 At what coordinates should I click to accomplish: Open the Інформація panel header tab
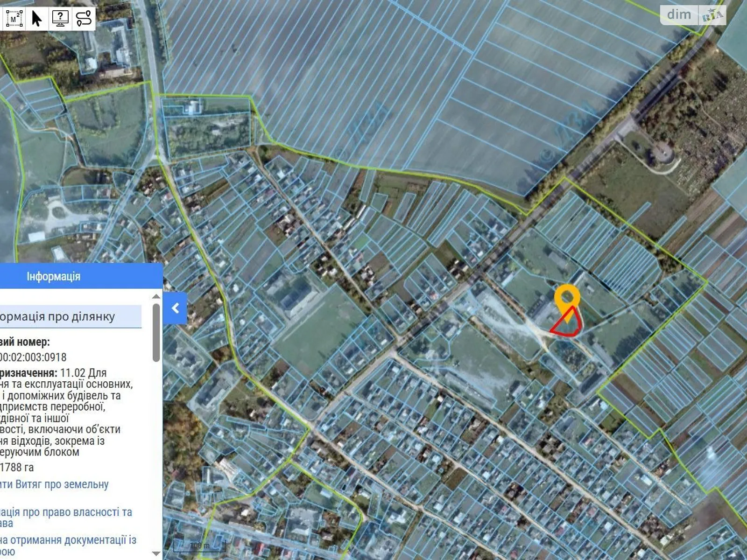(53, 276)
